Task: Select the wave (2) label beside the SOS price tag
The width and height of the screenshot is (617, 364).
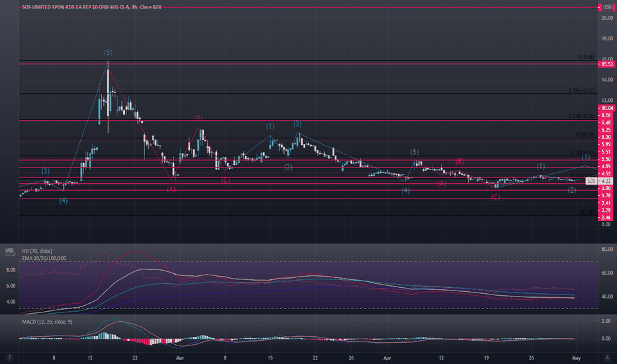Action: coord(572,190)
